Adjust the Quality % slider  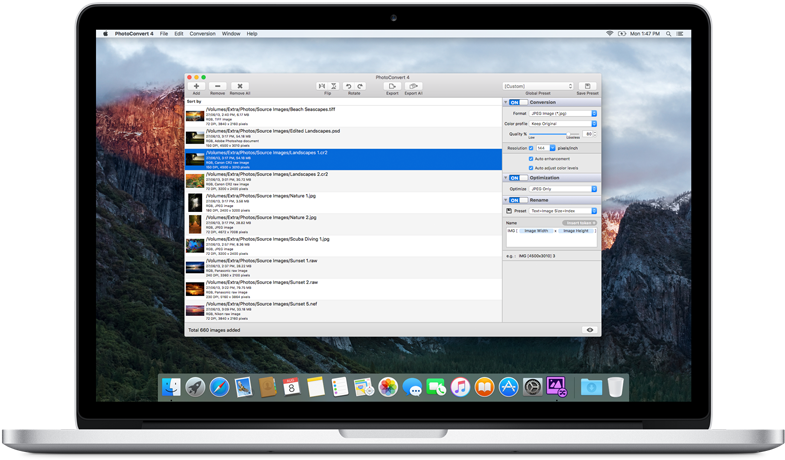click(x=554, y=134)
